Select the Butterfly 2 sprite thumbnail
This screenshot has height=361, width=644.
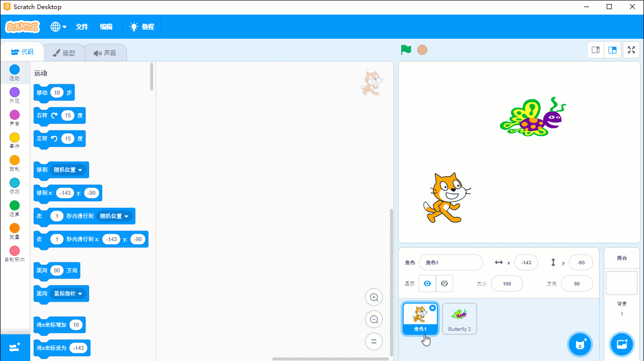coord(460,319)
